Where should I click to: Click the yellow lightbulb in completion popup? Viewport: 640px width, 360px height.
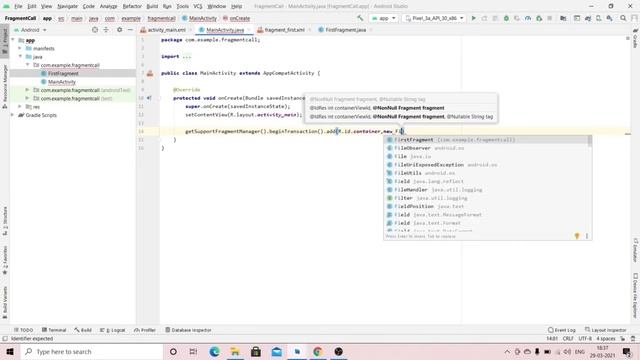577,236
